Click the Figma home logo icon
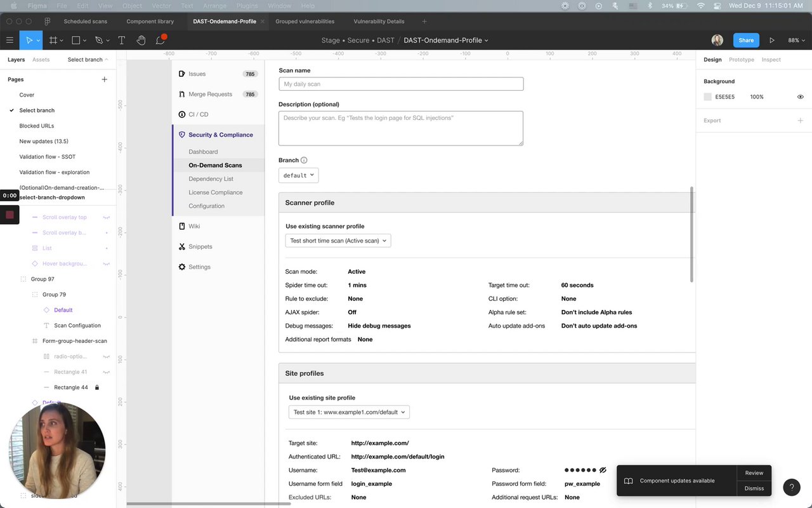The width and height of the screenshot is (812, 508). click(48, 21)
